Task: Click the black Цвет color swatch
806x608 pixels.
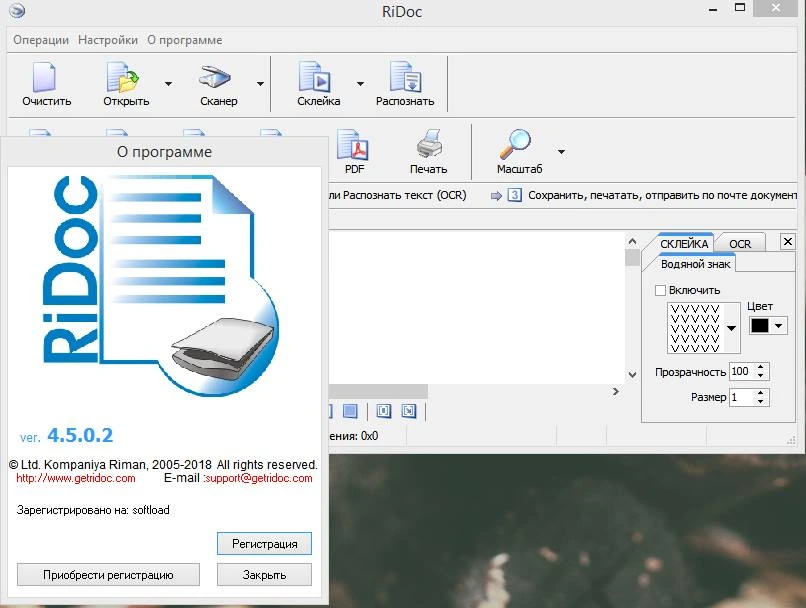Action: [x=760, y=326]
